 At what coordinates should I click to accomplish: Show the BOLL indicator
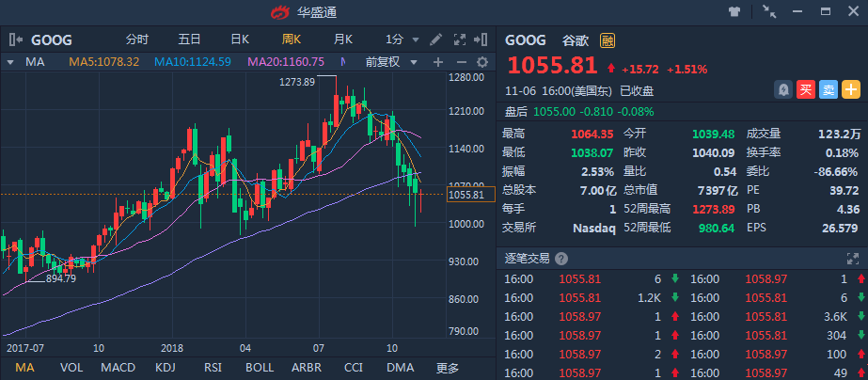point(259,367)
